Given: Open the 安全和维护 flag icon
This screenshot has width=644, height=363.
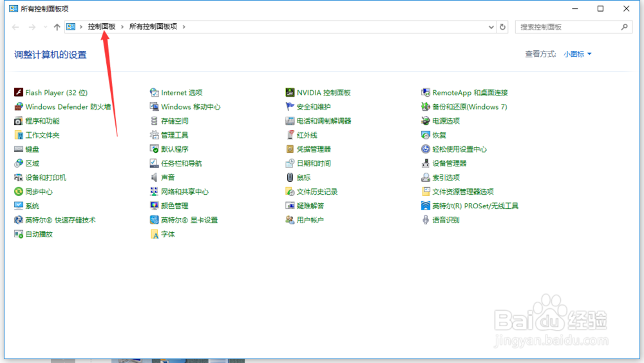Looking at the screenshot, I should pos(290,107).
